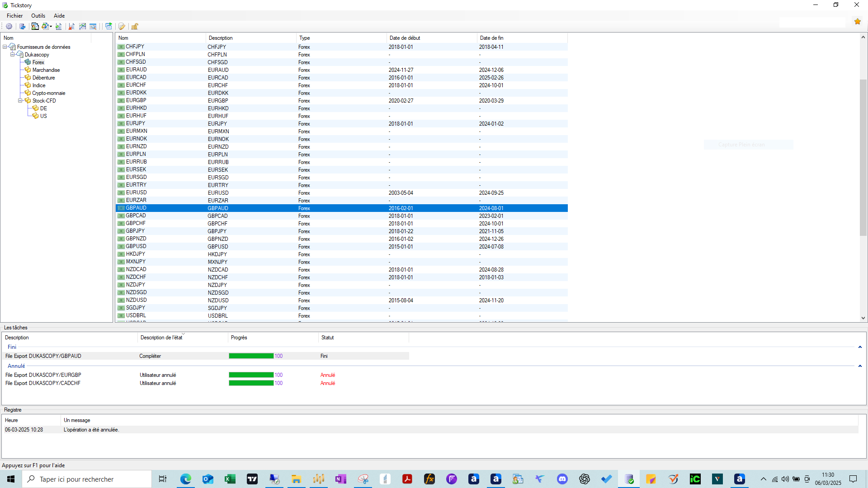Click the symbol list scroll down arrow
This screenshot has width=868, height=488.
tap(863, 318)
